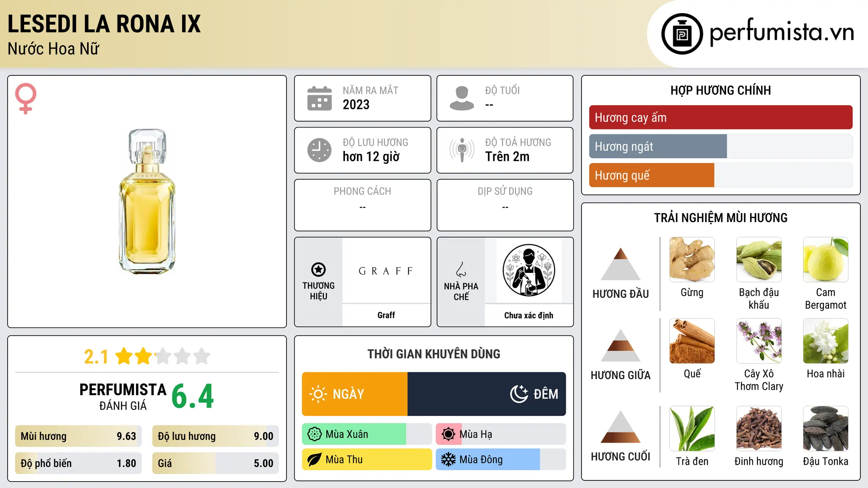The height and width of the screenshot is (488, 868).
Task: Click the Phong cách card
Action: (x=363, y=205)
